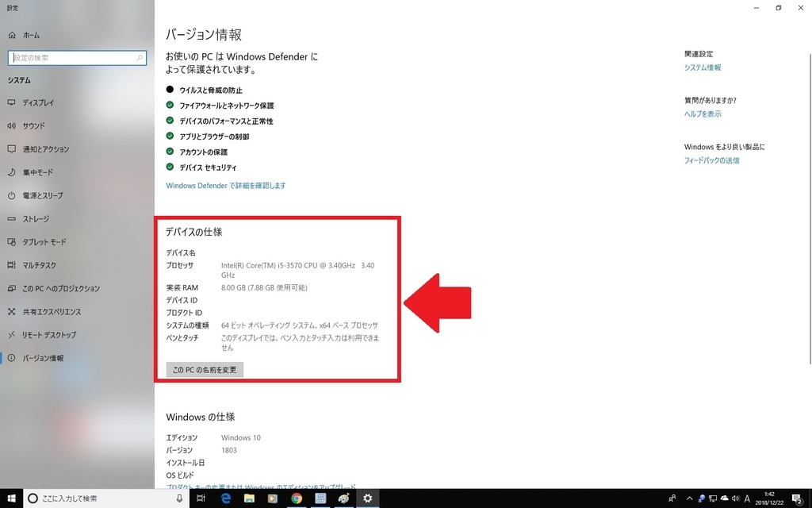The height and width of the screenshot is (508, 812).
Task: Open この PC へのプロジェクション settings
Action: coord(60,288)
